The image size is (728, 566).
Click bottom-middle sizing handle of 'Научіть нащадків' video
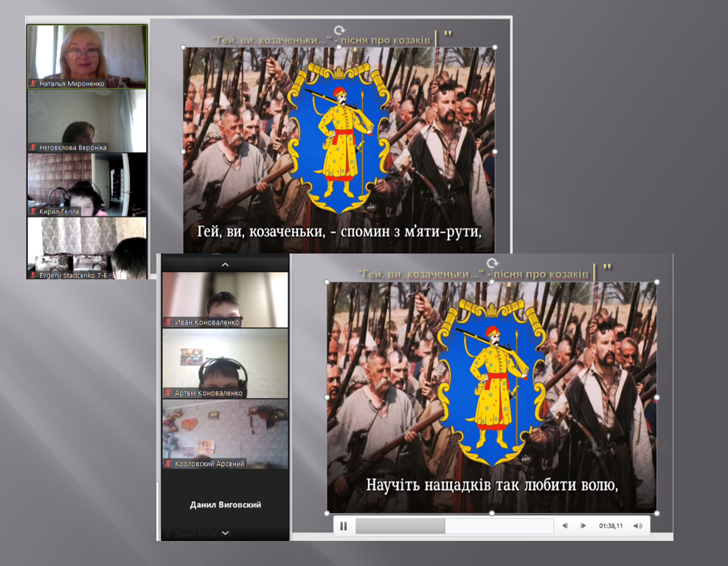[492, 513]
